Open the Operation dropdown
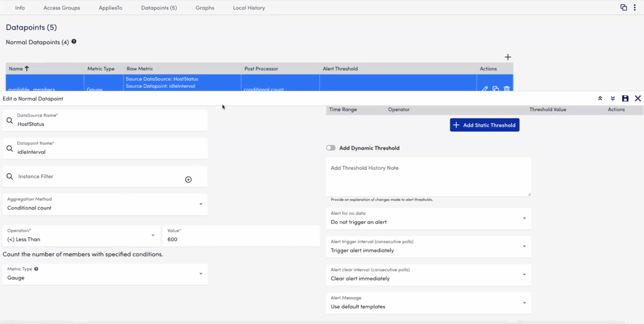This screenshot has width=644, height=324. click(x=81, y=236)
